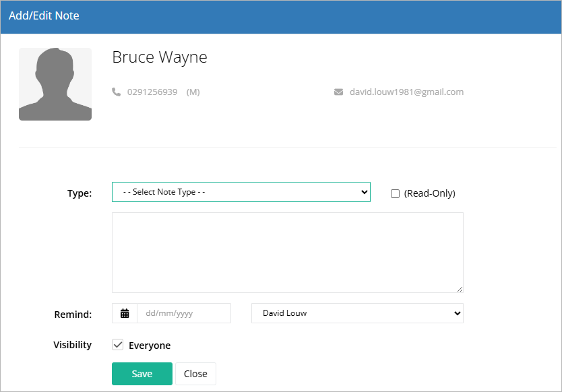Click inside the note text area
This screenshot has height=392, width=562.
pos(288,253)
